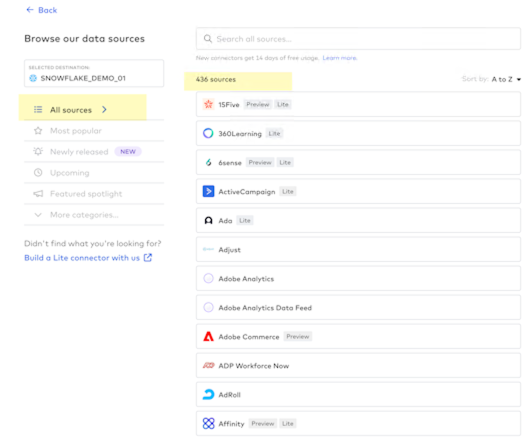Click the Ada logo icon
The height and width of the screenshot is (440, 528).
(208, 221)
